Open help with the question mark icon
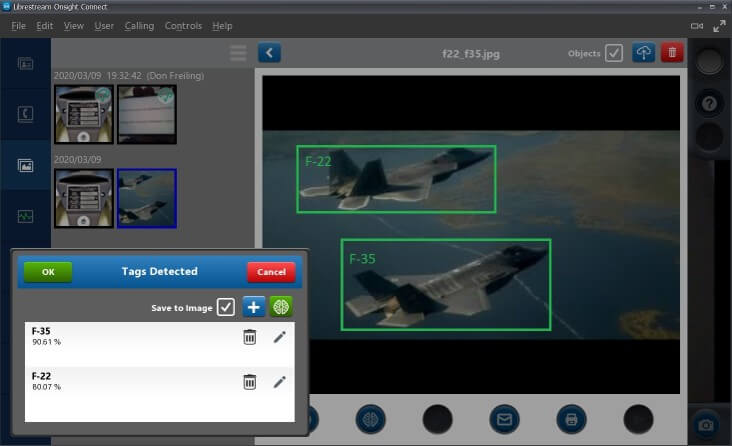The image size is (732, 446). pyautogui.click(x=709, y=103)
